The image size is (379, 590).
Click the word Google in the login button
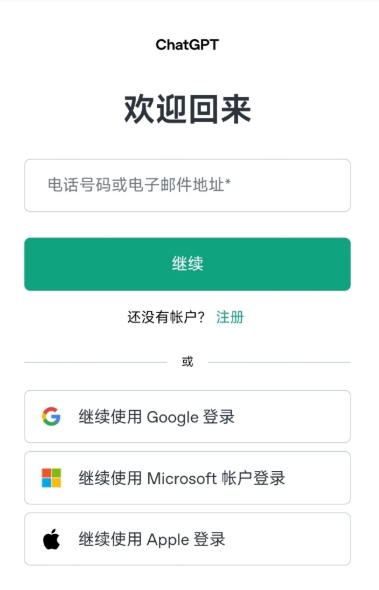click(172, 417)
